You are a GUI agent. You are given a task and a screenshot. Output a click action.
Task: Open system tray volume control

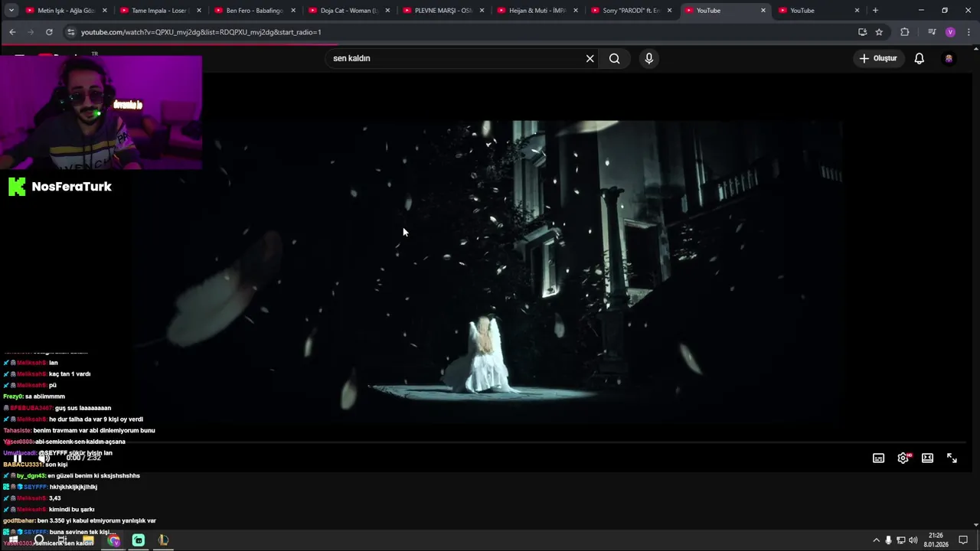[x=913, y=540]
